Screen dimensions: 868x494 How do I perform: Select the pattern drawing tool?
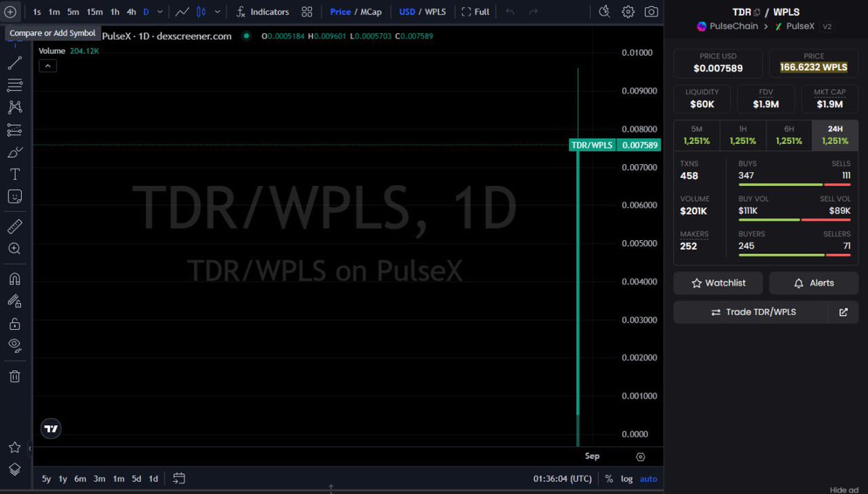pyautogui.click(x=14, y=107)
